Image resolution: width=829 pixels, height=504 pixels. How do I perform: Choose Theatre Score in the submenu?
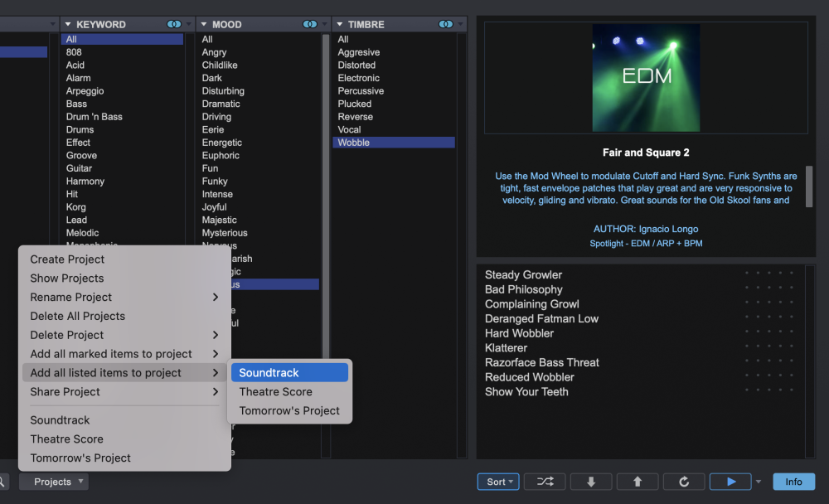(289, 392)
